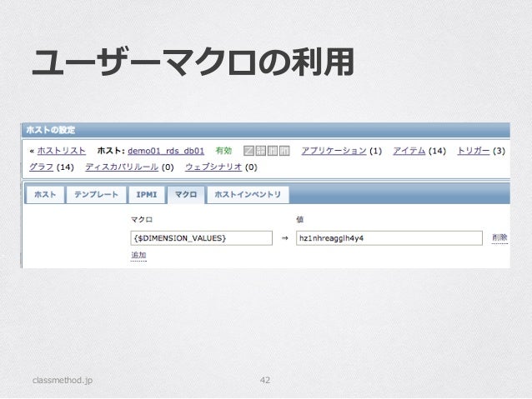
Task: Switch to the ホストインベントリ tab
Action: point(248,195)
